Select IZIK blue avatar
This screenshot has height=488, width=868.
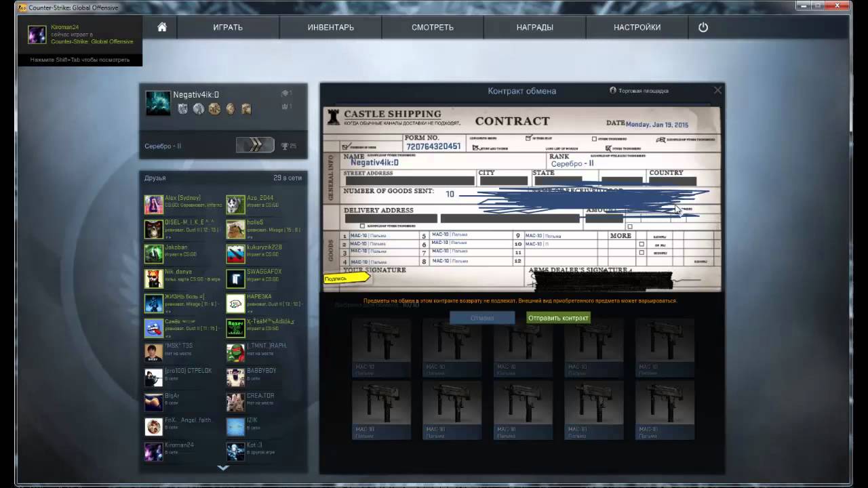coord(235,427)
